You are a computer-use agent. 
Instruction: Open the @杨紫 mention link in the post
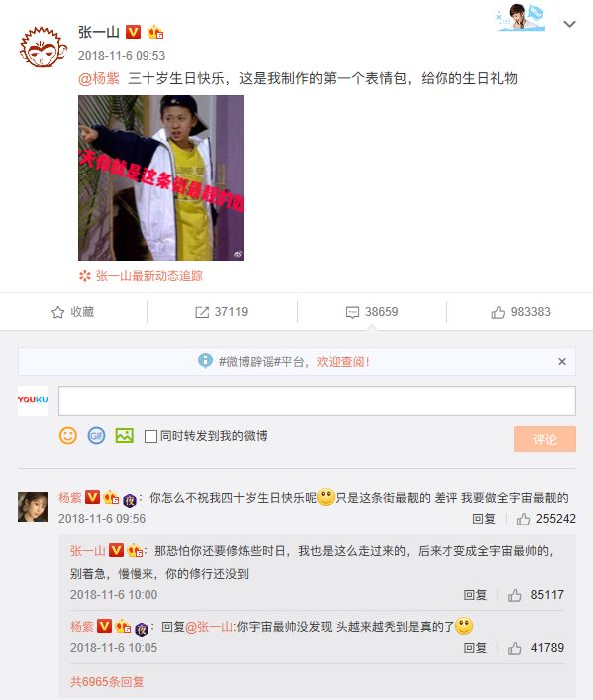(99, 78)
